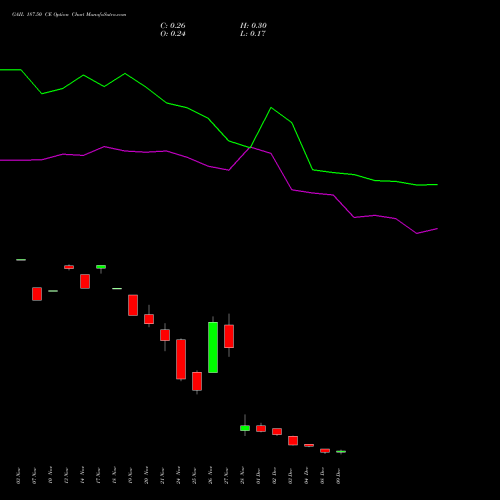The image size is (500, 500).
Task: Click the 28 Nov date label
Action: pyautogui.click(x=242, y=475)
